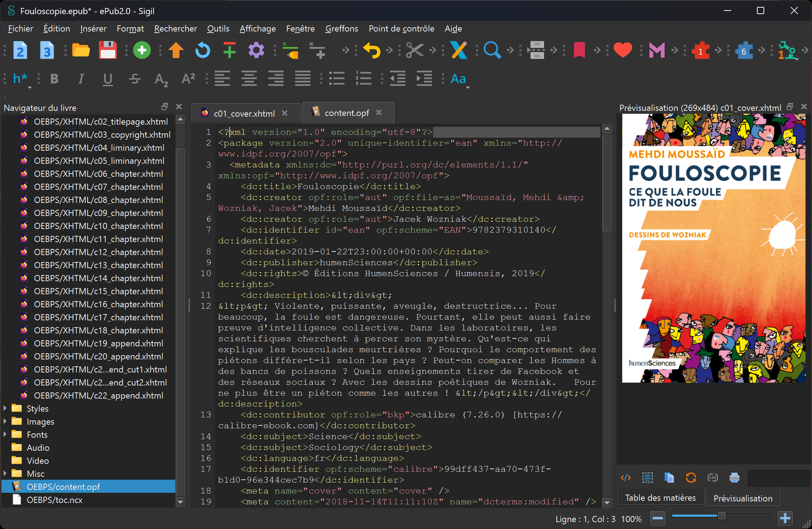Click the red heart donate icon
The width and height of the screenshot is (812, 529).
[623, 50]
